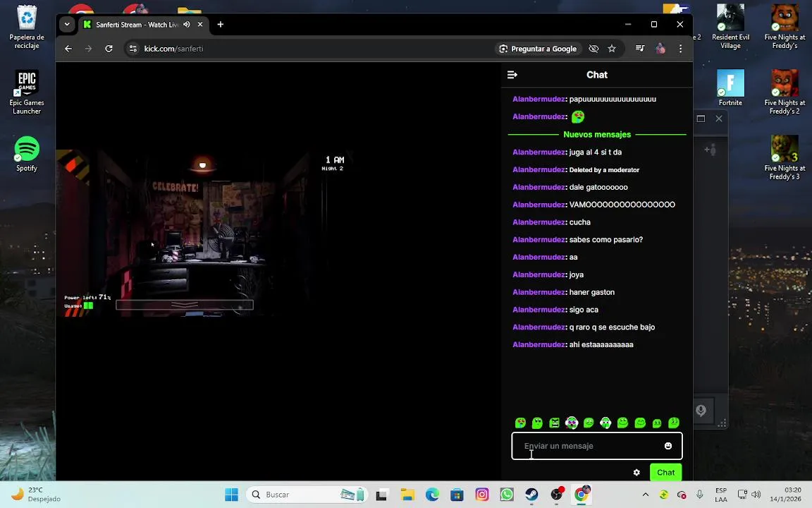Toggle the crossed-out eye icon in the address bar
The height and width of the screenshot is (508, 812).
tap(593, 48)
